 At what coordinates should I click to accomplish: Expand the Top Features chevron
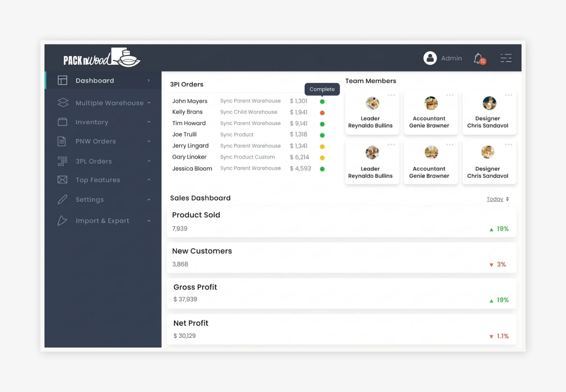point(149,179)
